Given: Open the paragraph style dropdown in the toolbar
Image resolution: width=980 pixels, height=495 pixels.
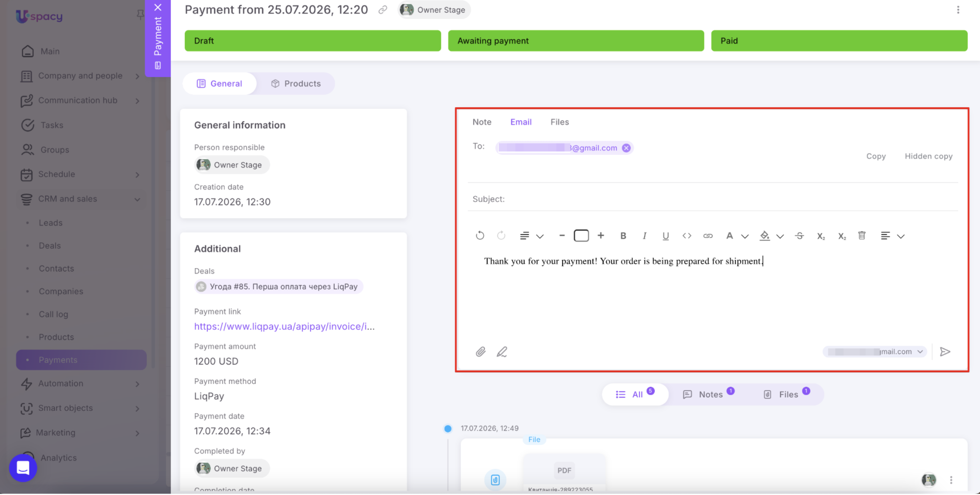Looking at the screenshot, I should 531,236.
